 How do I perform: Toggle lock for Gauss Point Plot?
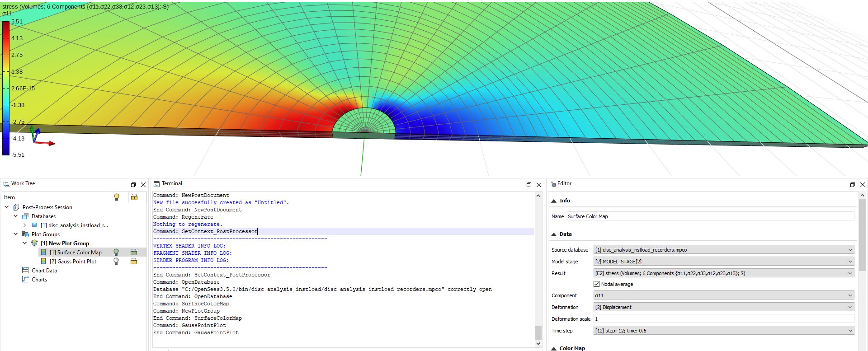[x=134, y=261]
